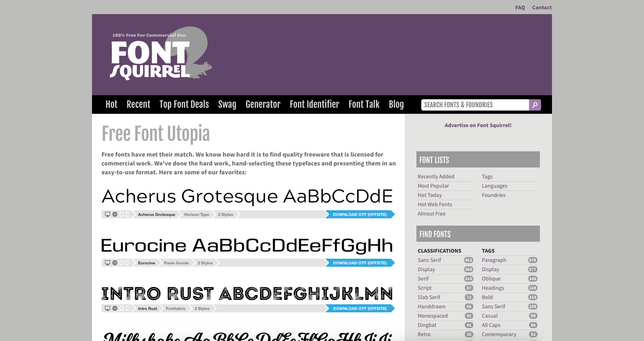The image size is (644, 341).
Task: Open the Hot Web Fonts list
Action: pos(435,205)
